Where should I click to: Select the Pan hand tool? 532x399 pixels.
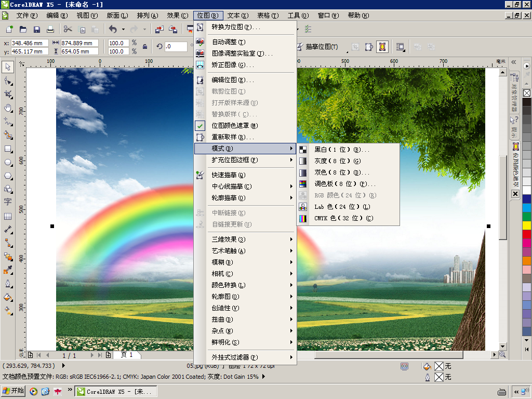(8, 108)
